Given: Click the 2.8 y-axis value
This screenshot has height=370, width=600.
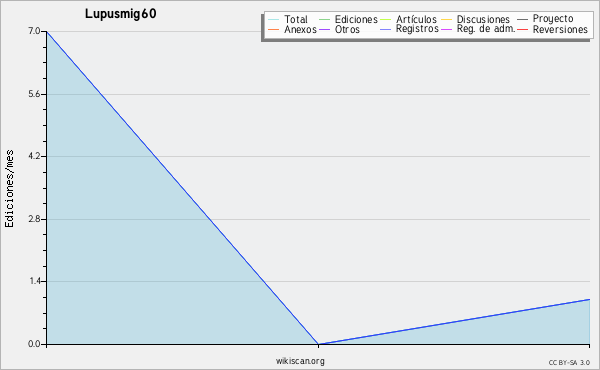Looking at the screenshot, I should (34, 219).
